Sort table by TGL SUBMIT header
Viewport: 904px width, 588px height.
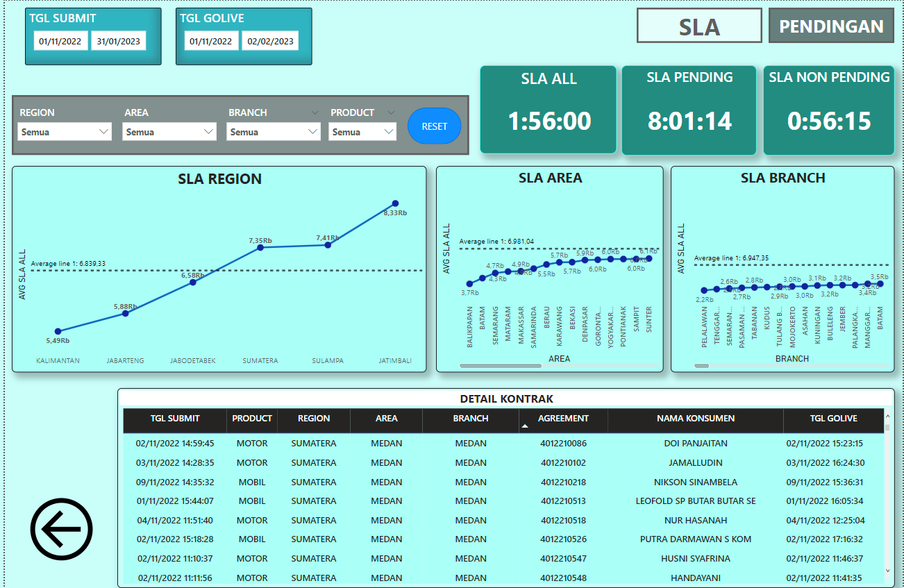(x=175, y=419)
